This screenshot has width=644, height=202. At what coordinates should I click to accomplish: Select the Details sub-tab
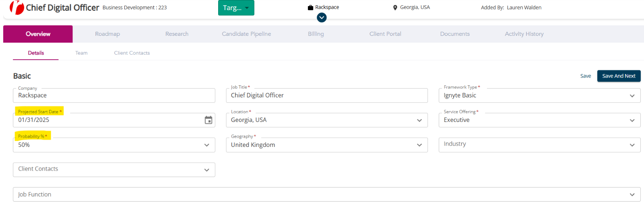pyautogui.click(x=36, y=53)
